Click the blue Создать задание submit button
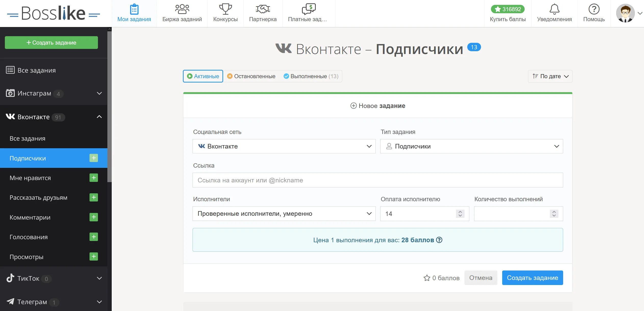The width and height of the screenshot is (644, 311). click(533, 278)
